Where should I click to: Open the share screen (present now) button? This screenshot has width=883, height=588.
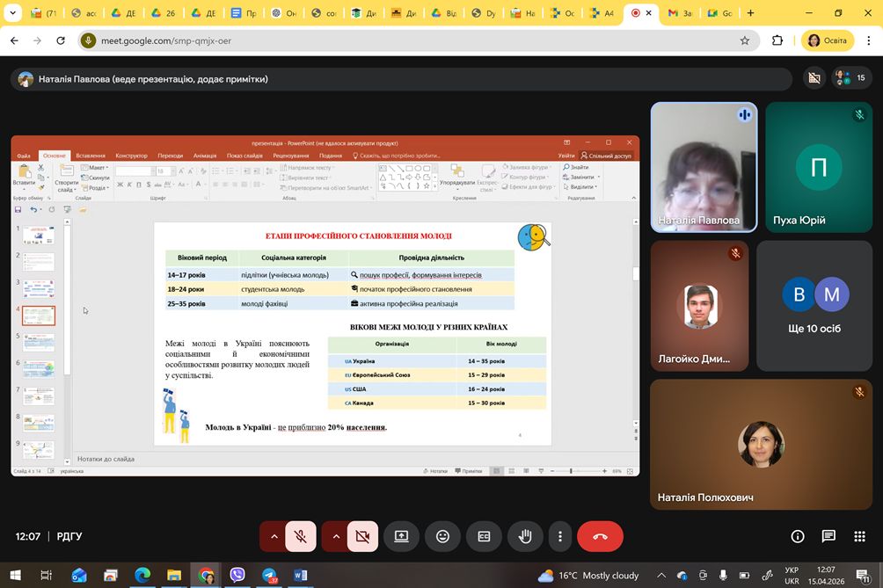pos(401,536)
